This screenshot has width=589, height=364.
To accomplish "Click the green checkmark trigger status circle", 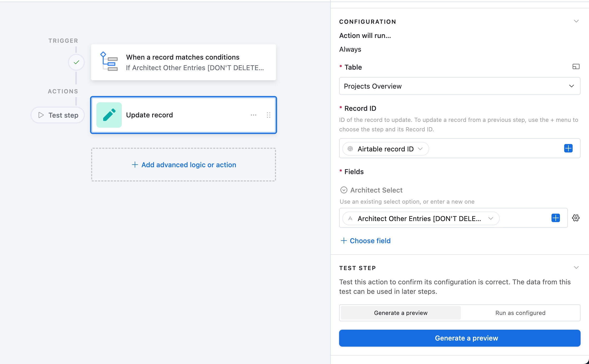I will pos(76,62).
